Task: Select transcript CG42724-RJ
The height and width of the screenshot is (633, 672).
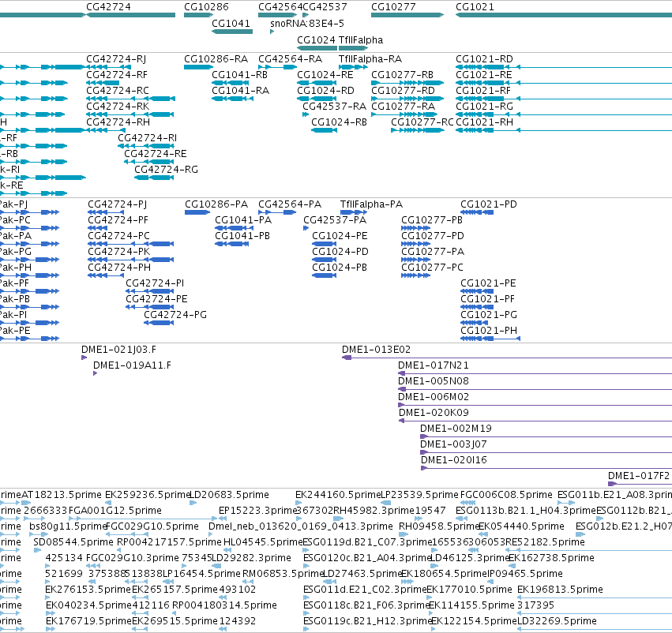Action: [116, 58]
